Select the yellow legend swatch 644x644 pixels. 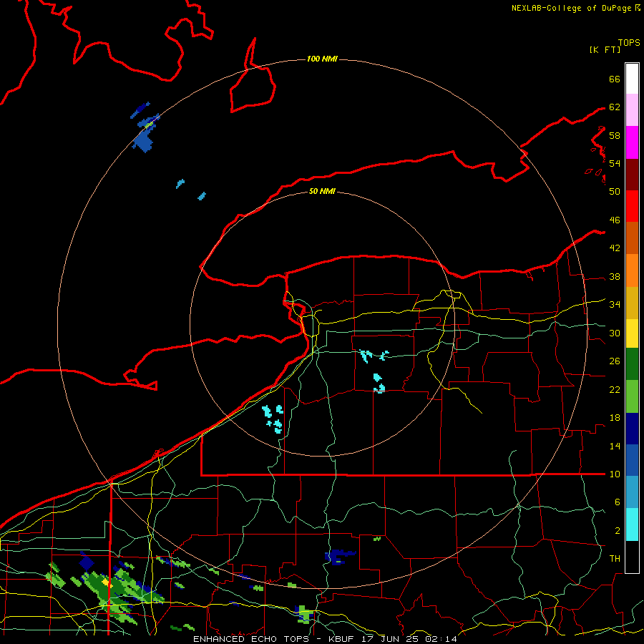pos(632,333)
